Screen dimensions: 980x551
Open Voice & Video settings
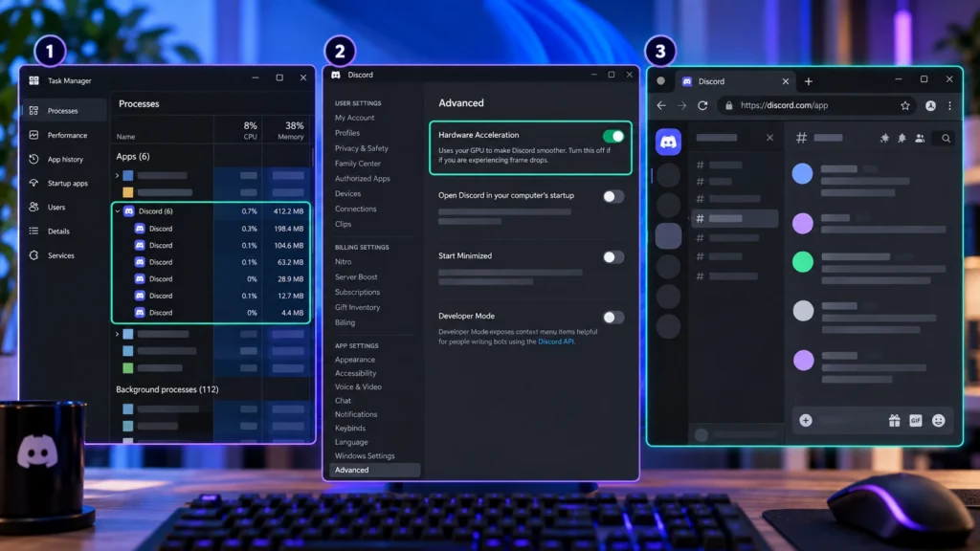tap(358, 386)
